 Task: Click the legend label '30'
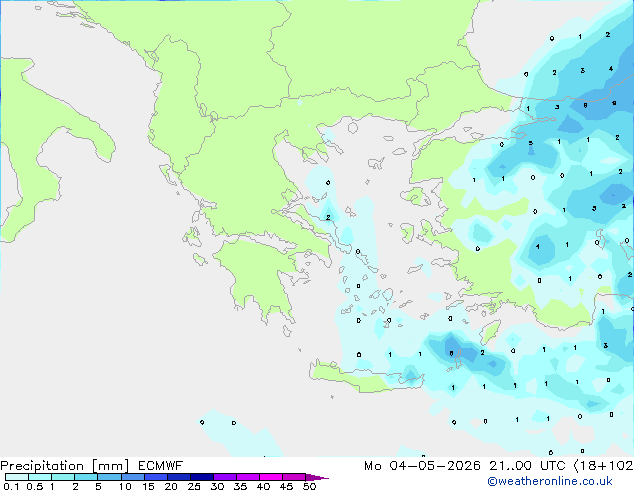(217, 486)
